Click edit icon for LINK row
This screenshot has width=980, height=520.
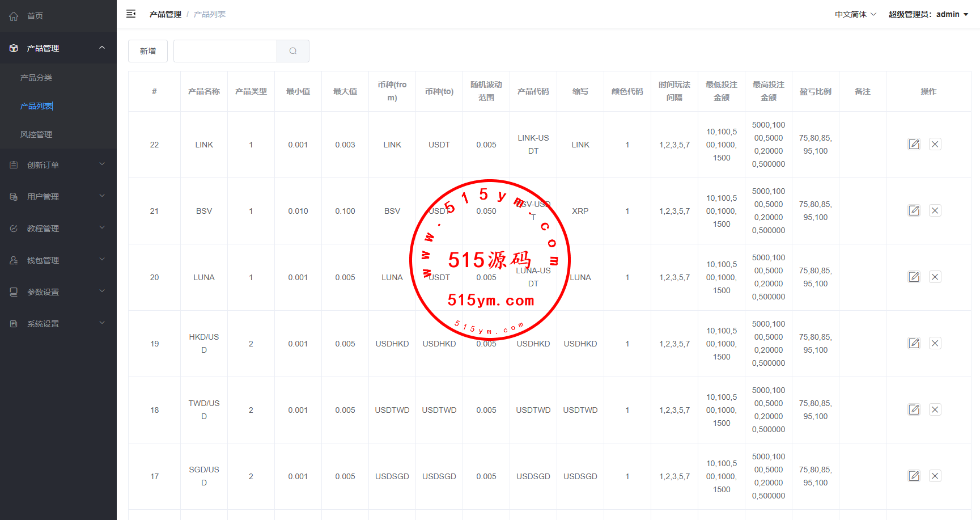click(x=914, y=145)
